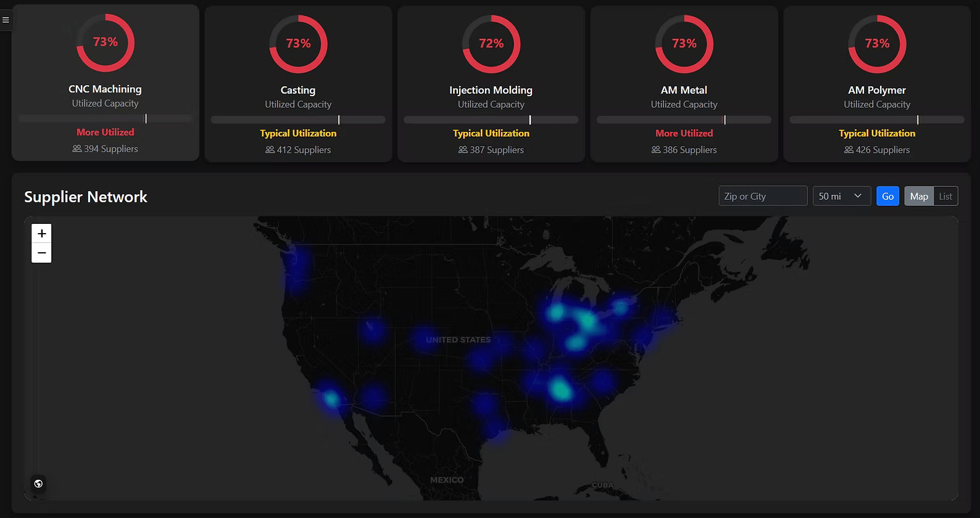Focus the Zip or City field
This screenshot has width=980, height=518.
click(763, 196)
